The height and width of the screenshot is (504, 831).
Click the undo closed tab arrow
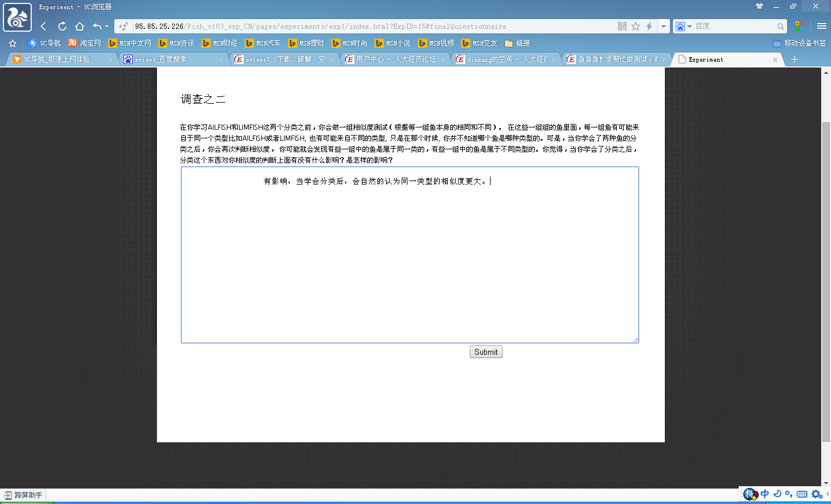point(97,27)
